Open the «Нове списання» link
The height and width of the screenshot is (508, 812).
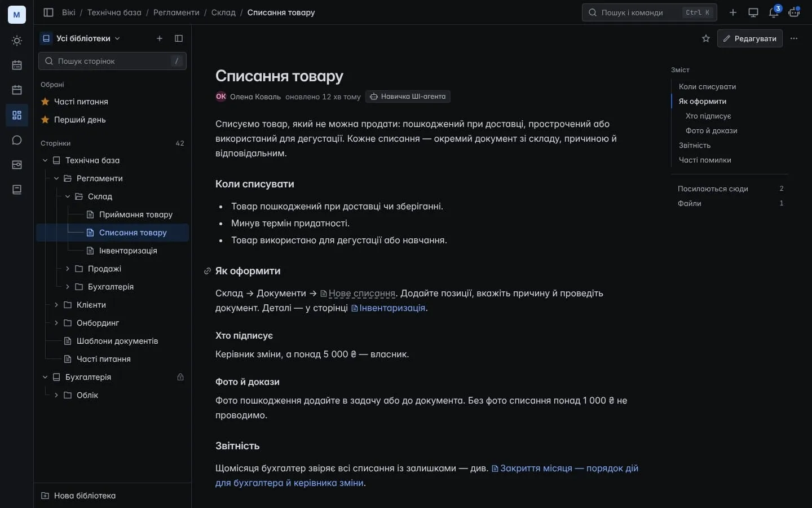pyautogui.click(x=358, y=294)
